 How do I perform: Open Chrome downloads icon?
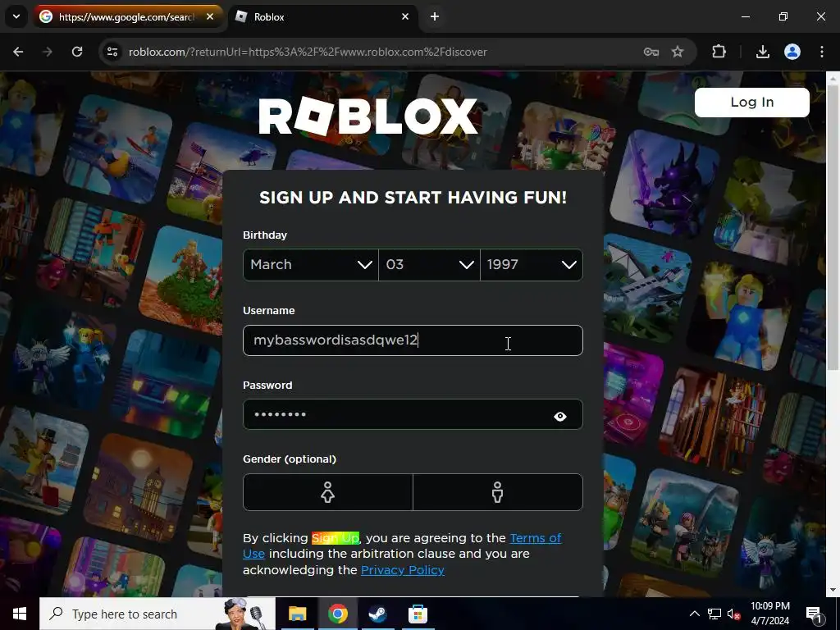pyautogui.click(x=763, y=52)
